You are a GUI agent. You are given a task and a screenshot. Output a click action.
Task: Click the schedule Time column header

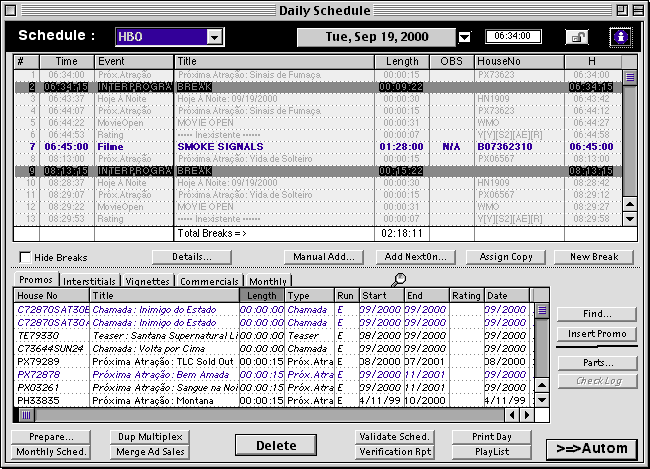(67, 61)
